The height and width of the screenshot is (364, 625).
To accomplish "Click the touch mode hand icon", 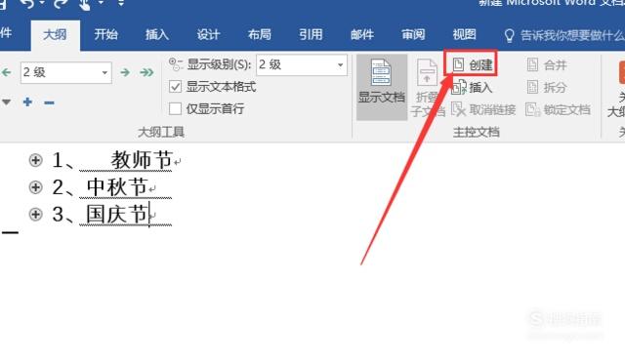I will click(85, 4).
